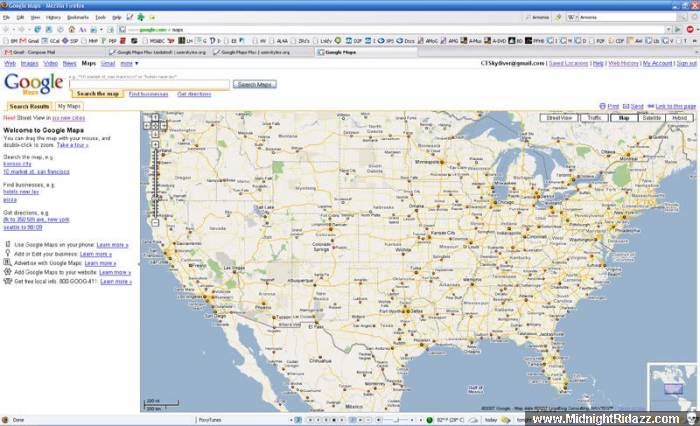
Task: Open the GCal bookmark
Action: (x=50, y=41)
